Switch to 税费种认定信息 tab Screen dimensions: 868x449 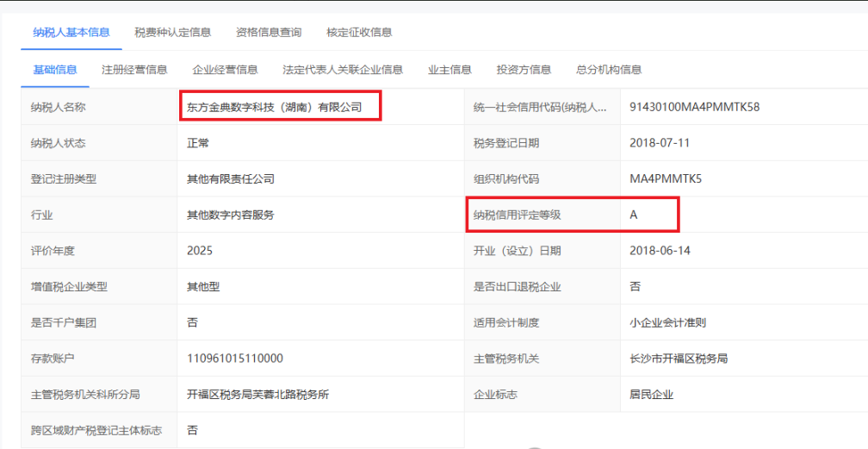173,32
